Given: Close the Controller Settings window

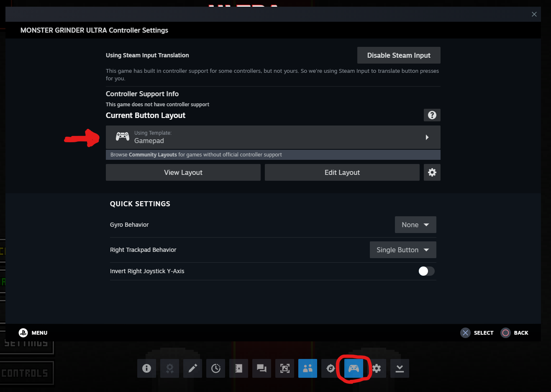Looking at the screenshot, I should pos(534,14).
